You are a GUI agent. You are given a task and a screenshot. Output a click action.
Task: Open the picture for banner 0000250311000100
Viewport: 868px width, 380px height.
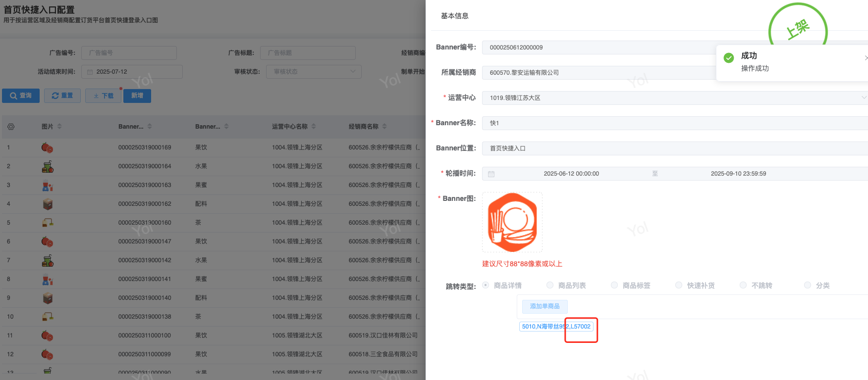pyautogui.click(x=47, y=335)
